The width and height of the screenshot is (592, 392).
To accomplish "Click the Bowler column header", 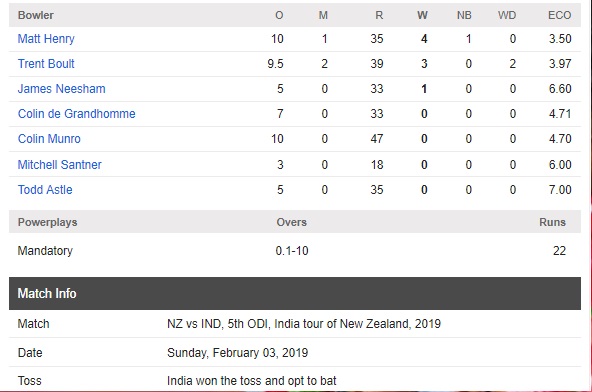I will (36, 15).
